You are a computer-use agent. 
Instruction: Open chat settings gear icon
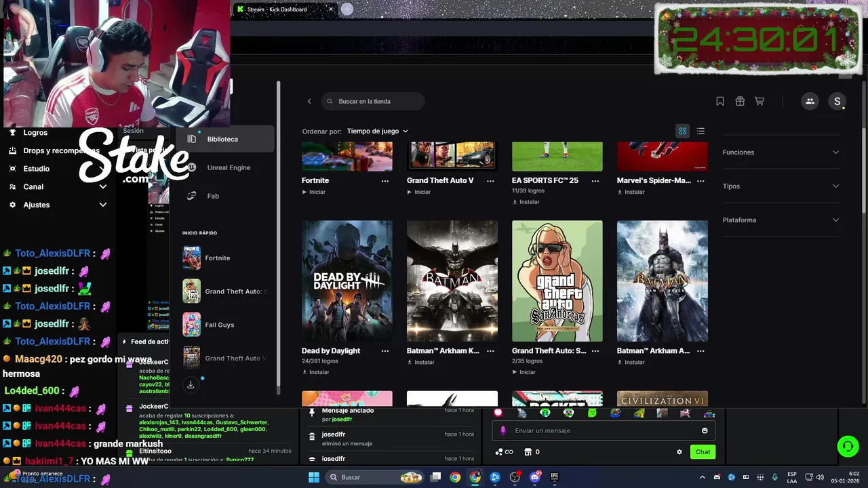(679, 452)
